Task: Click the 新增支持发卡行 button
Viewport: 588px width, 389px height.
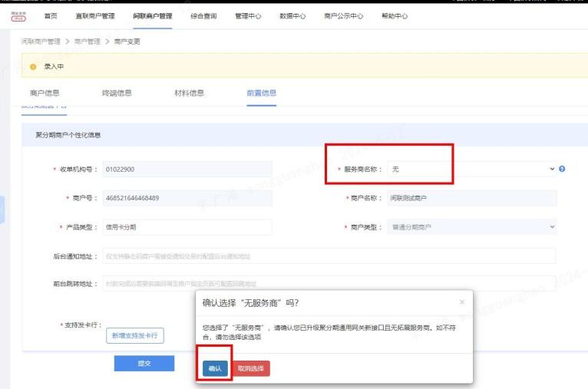Action: click(135, 335)
